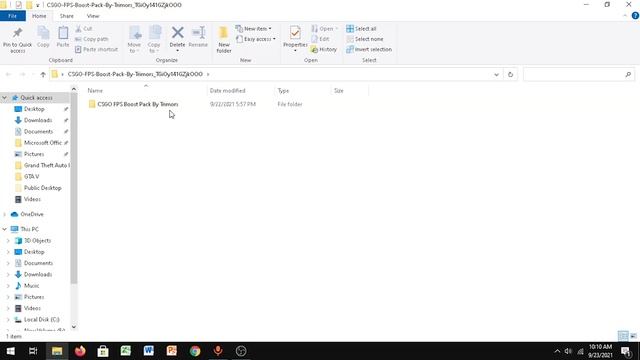Image resolution: width=640 pixels, height=360 pixels.
Task: Click the Open ribbon command
Action: [x=324, y=29]
